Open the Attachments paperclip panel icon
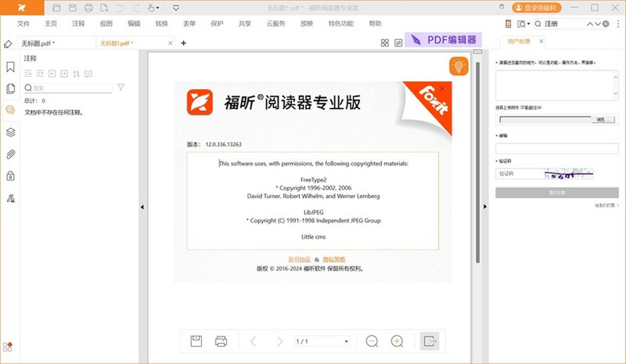 pyautogui.click(x=10, y=154)
